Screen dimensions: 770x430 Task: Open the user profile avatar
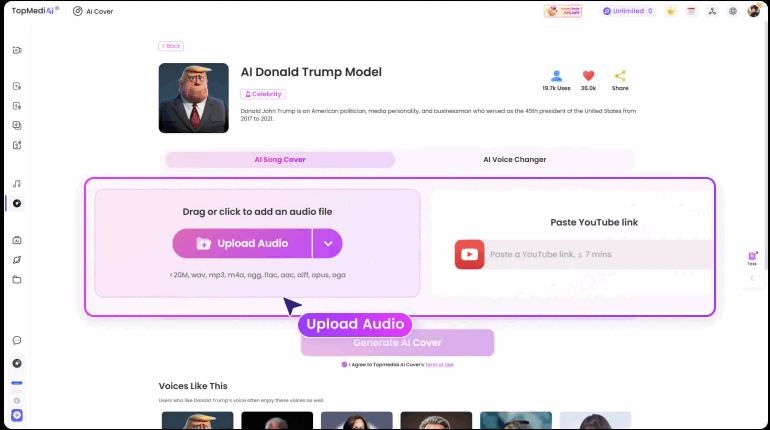point(754,11)
